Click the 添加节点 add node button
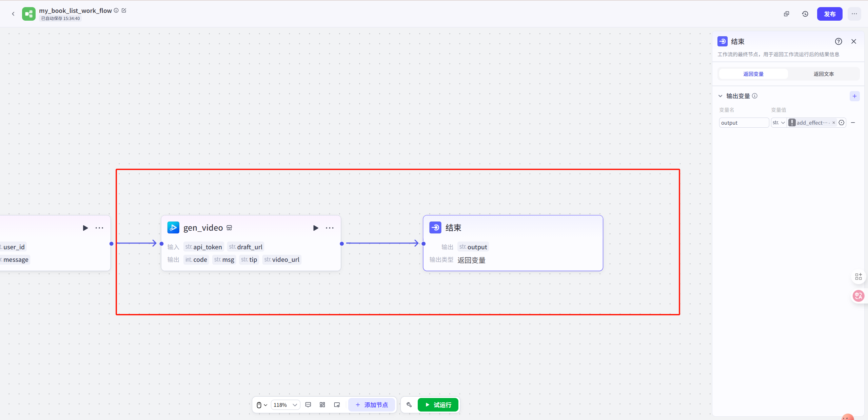The width and height of the screenshot is (868, 420). click(x=372, y=405)
